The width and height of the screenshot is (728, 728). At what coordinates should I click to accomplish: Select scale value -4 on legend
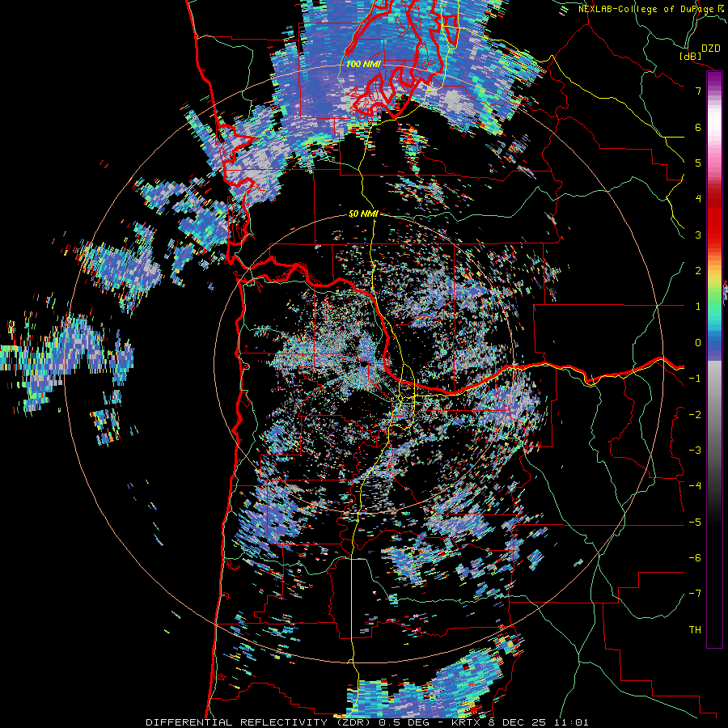click(x=695, y=486)
